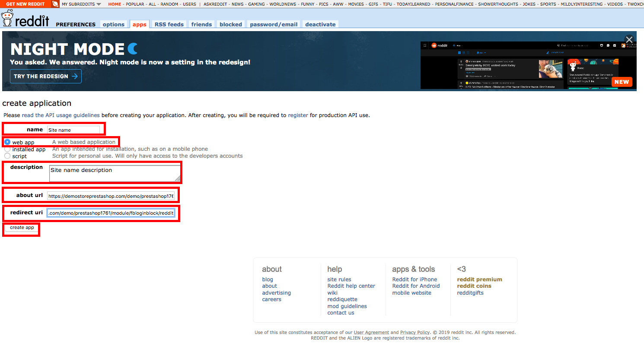Open the friends tab
This screenshot has width=644, height=353.
(201, 24)
